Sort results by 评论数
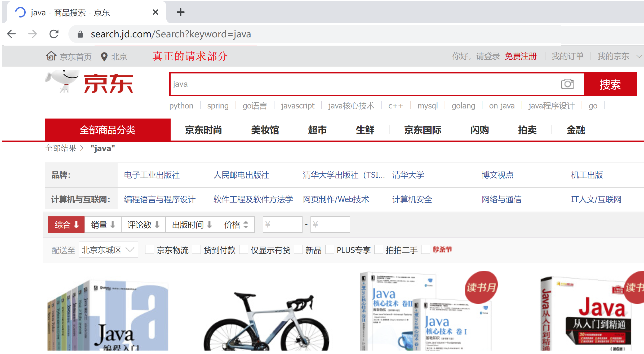 point(143,225)
